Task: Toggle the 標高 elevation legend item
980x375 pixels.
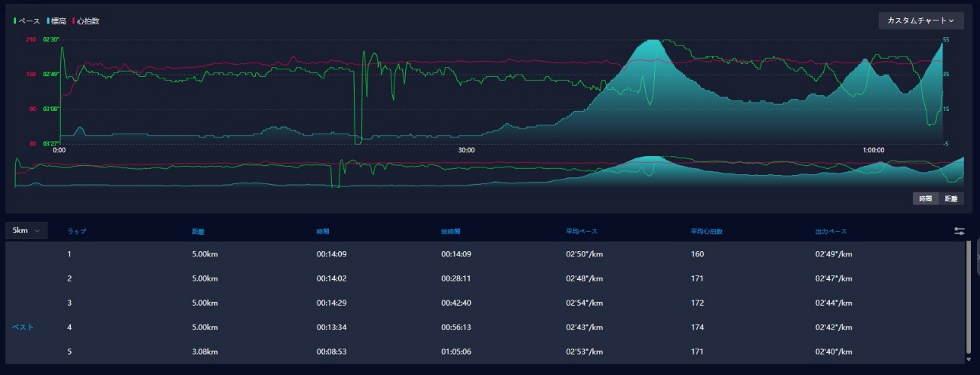Action: point(57,21)
